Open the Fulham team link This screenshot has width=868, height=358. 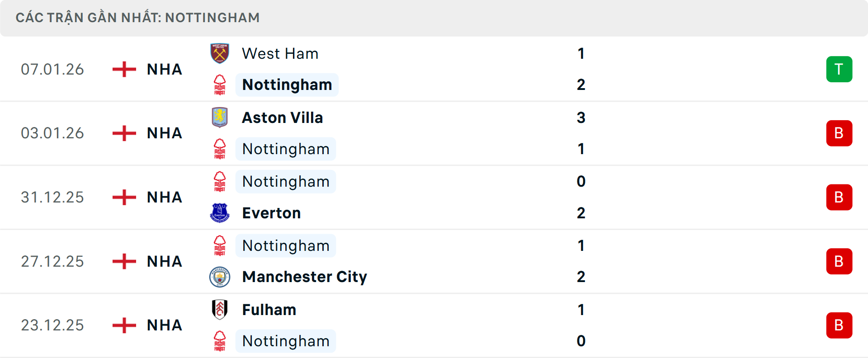coord(269,310)
